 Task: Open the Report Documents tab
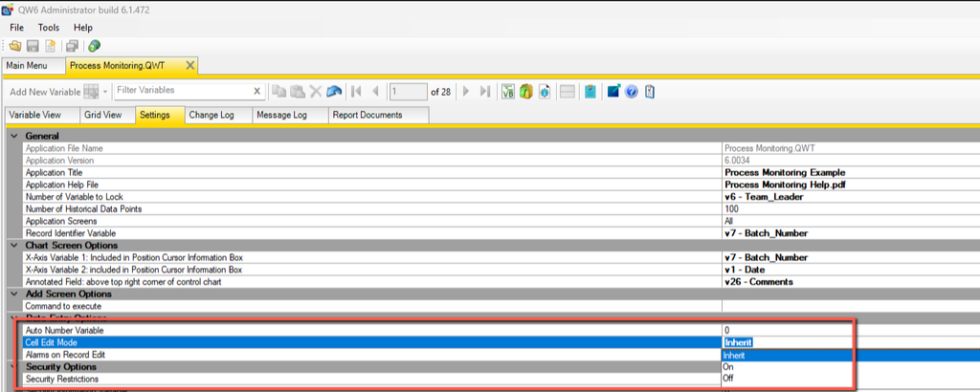(378, 115)
